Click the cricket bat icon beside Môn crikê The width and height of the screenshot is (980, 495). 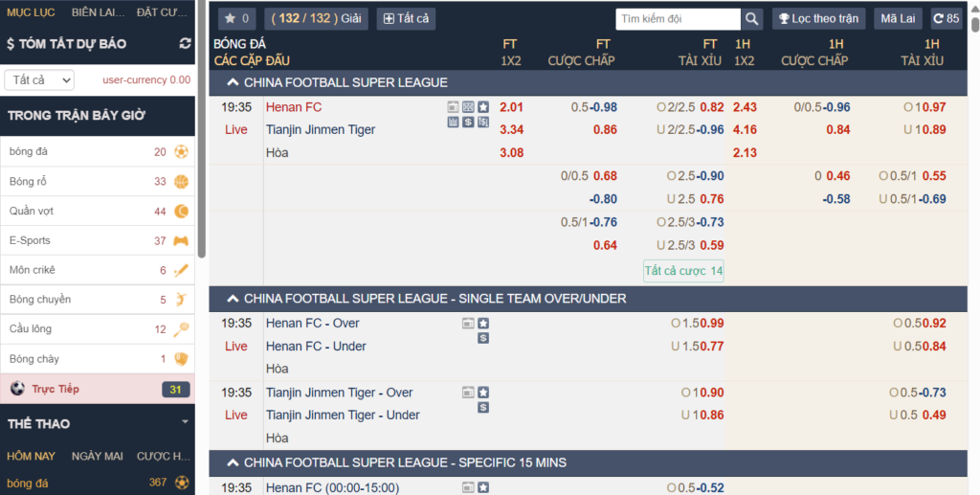(181, 270)
